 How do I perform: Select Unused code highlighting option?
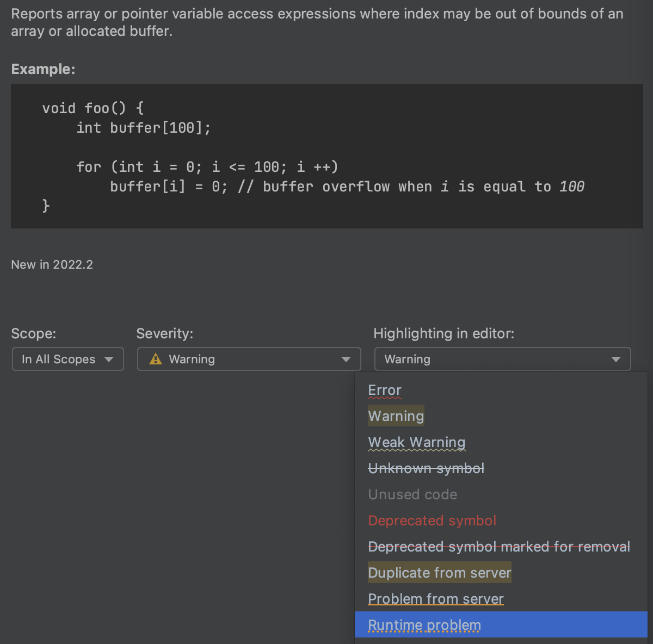(x=501, y=494)
